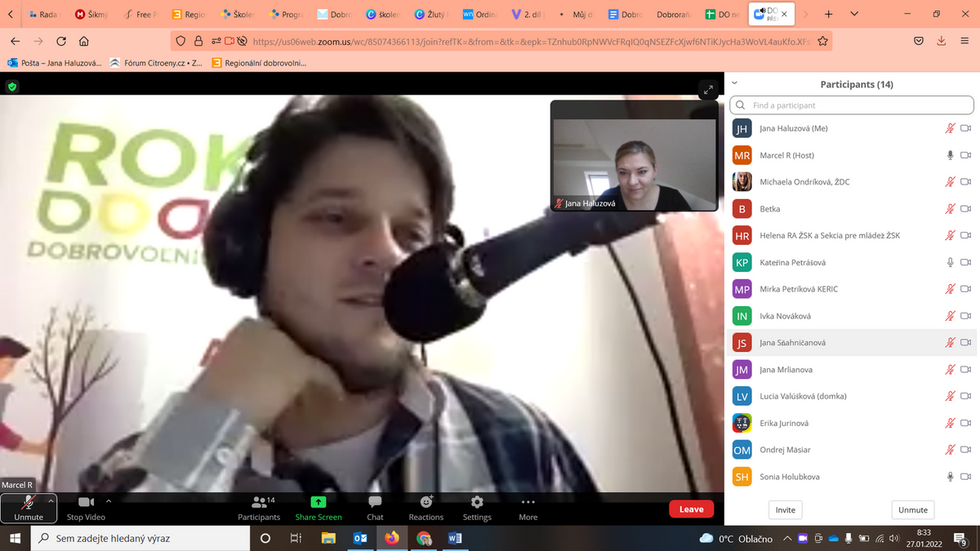Open Firefox application menu
The height and width of the screenshot is (551, 980).
(x=964, y=41)
